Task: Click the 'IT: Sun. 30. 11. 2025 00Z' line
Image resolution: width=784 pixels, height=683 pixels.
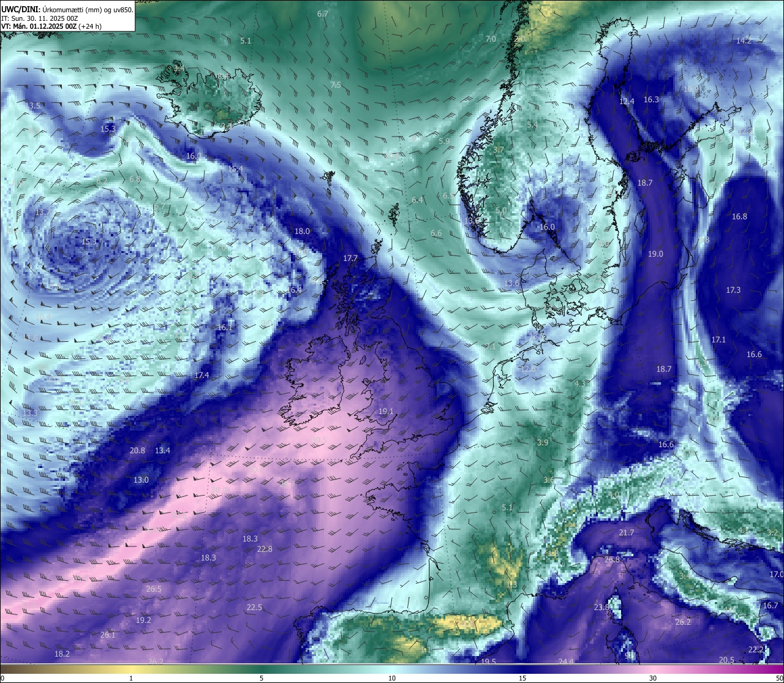Action: [40, 18]
